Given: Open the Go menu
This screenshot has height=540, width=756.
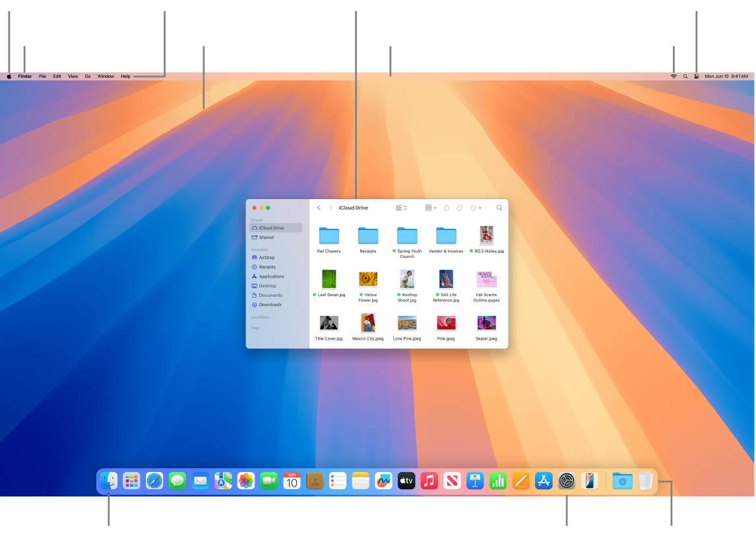Looking at the screenshot, I should coord(88,76).
